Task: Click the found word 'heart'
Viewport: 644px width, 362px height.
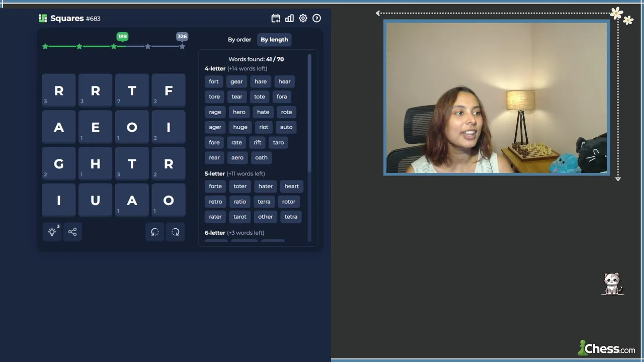Action: (x=292, y=186)
